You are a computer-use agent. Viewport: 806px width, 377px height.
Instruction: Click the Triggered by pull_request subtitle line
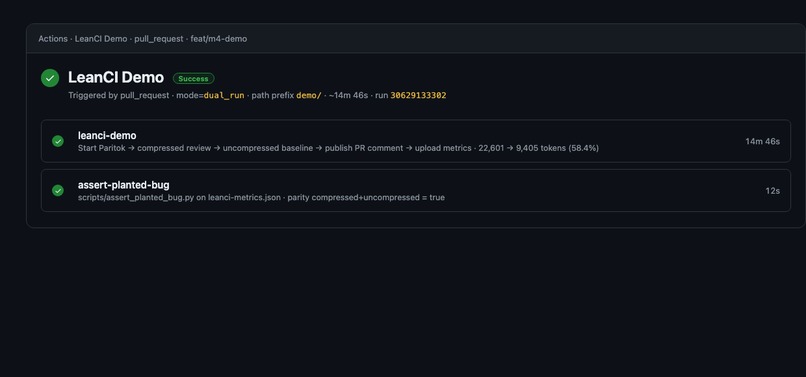point(257,96)
